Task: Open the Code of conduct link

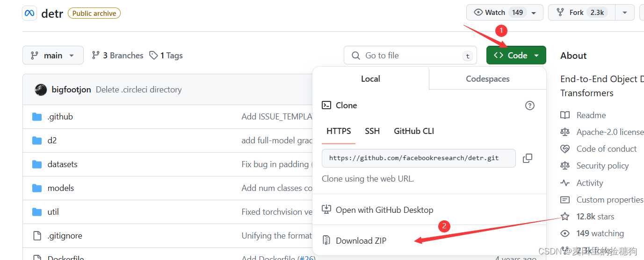Action: [x=607, y=149]
